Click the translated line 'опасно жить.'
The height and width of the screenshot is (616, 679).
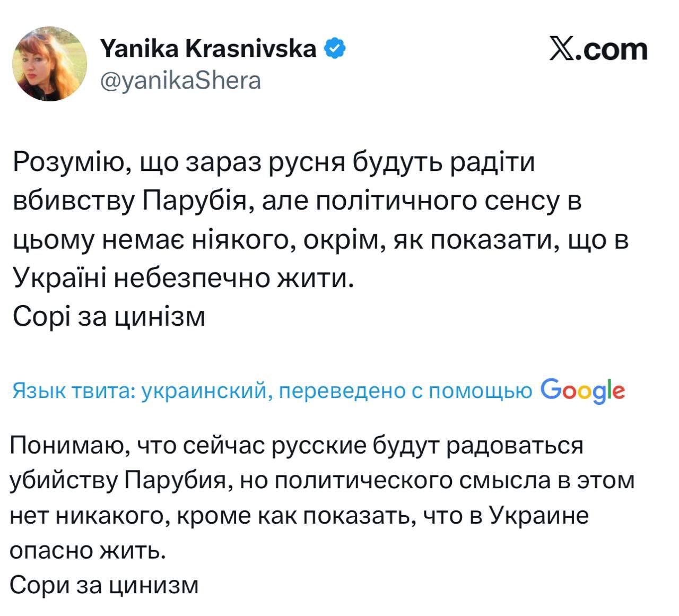(x=88, y=551)
